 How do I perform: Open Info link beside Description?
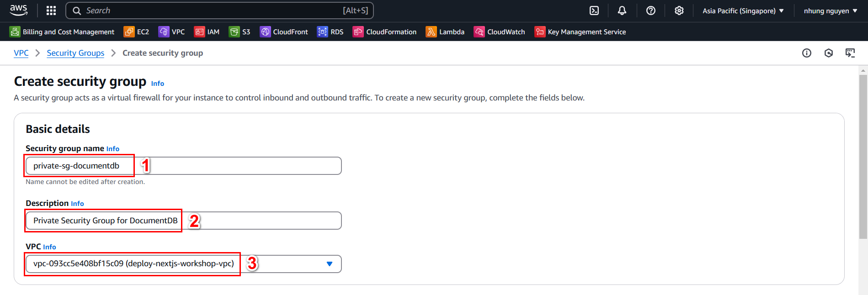77,204
